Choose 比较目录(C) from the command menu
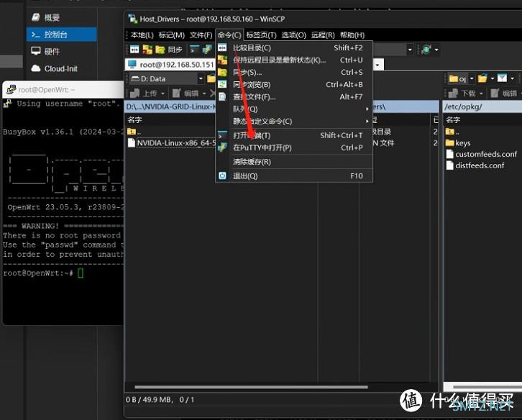The height and width of the screenshot is (420, 522). coord(294,48)
